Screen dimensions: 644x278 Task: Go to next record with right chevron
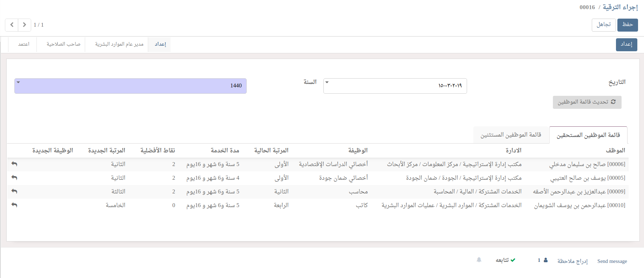(x=25, y=25)
